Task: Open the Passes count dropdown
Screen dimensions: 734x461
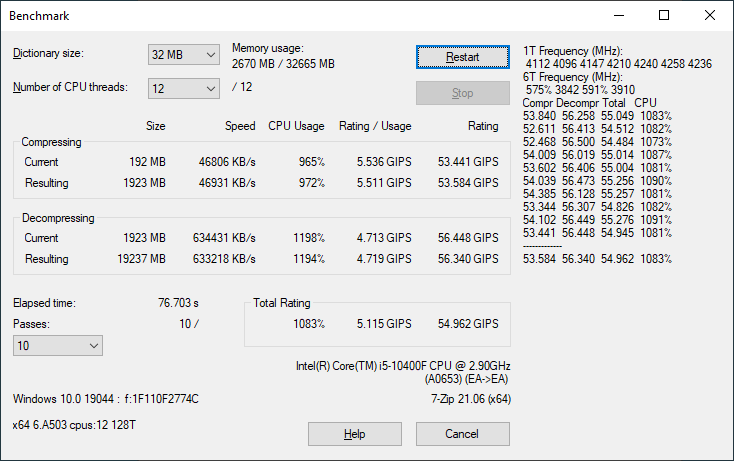Action: point(57,345)
